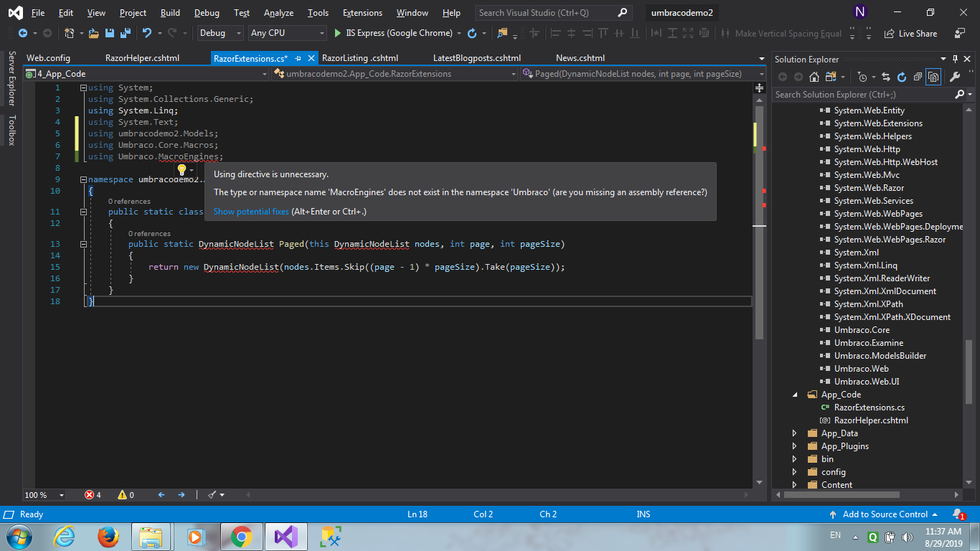This screenshot has width=980, height=551.
Task: Expand the App_Plugins folder node
Action: [x=794, y=446]
